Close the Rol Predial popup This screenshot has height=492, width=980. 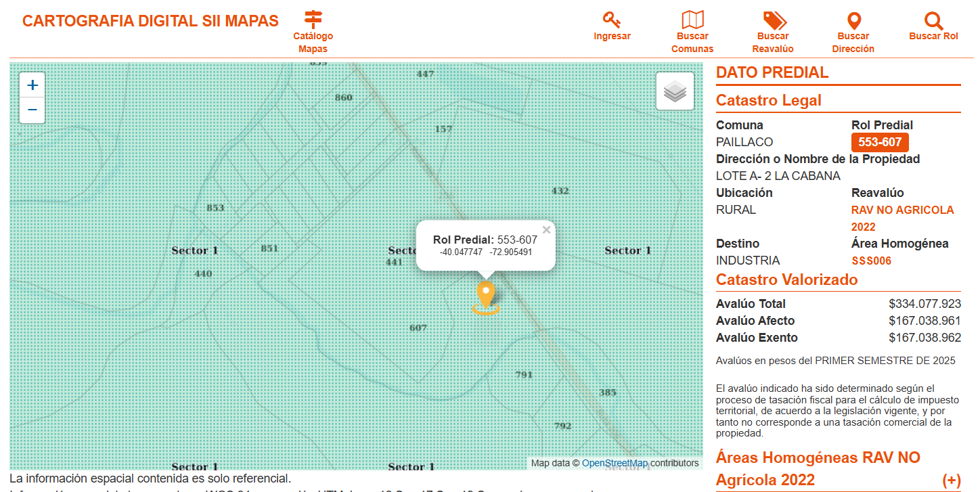(x=546, y=230)
